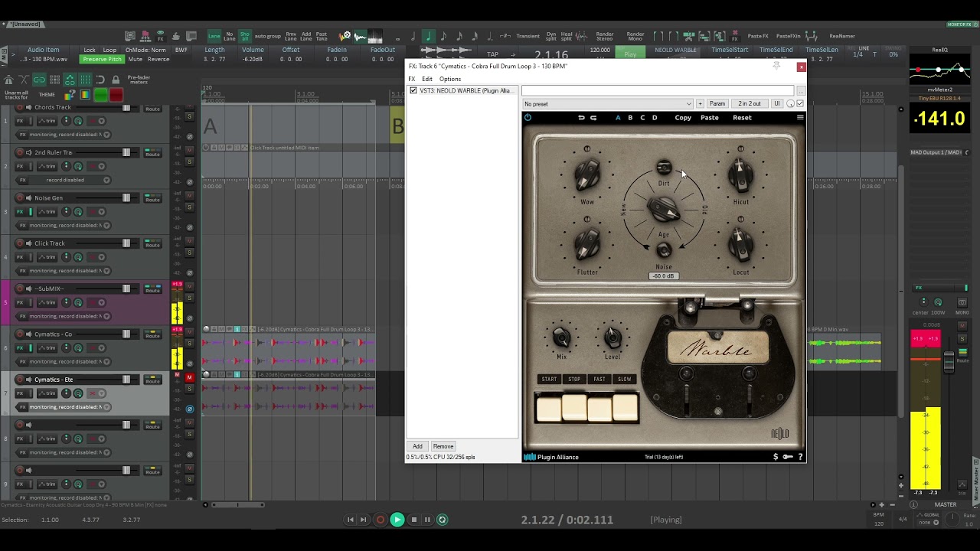The width and height of the screenshot is (980, 551).
Task: Open the No preset dropdown
Action: click(608, 103)
